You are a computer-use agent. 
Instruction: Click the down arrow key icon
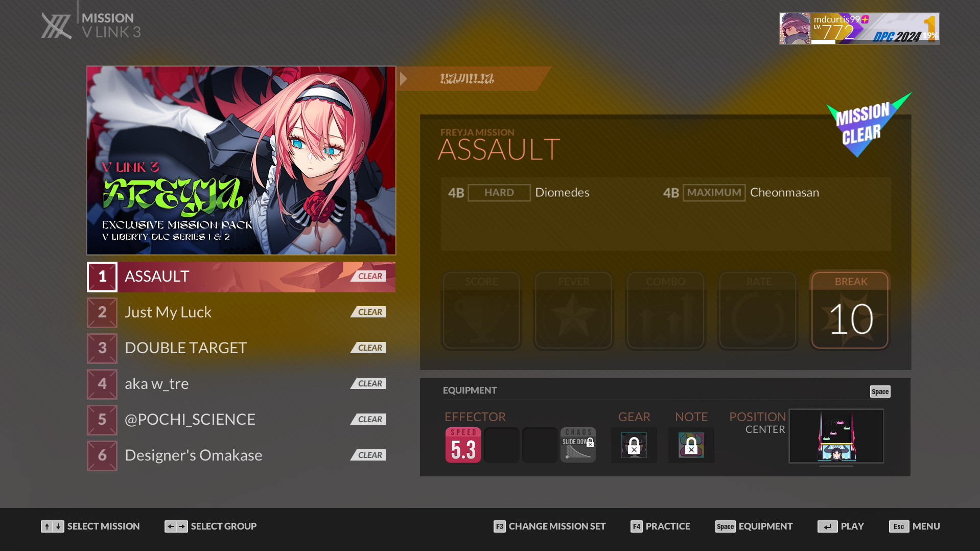coord(58,526)
